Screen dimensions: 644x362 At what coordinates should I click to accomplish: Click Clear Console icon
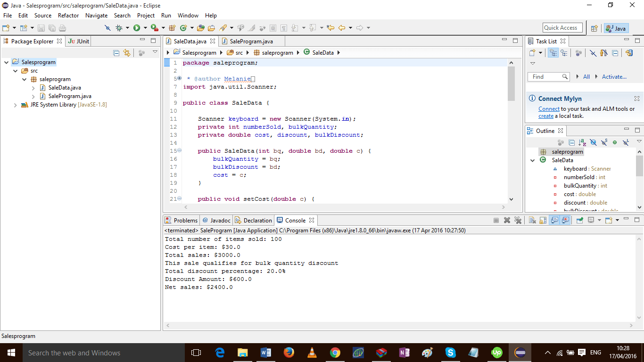[532, 220]
